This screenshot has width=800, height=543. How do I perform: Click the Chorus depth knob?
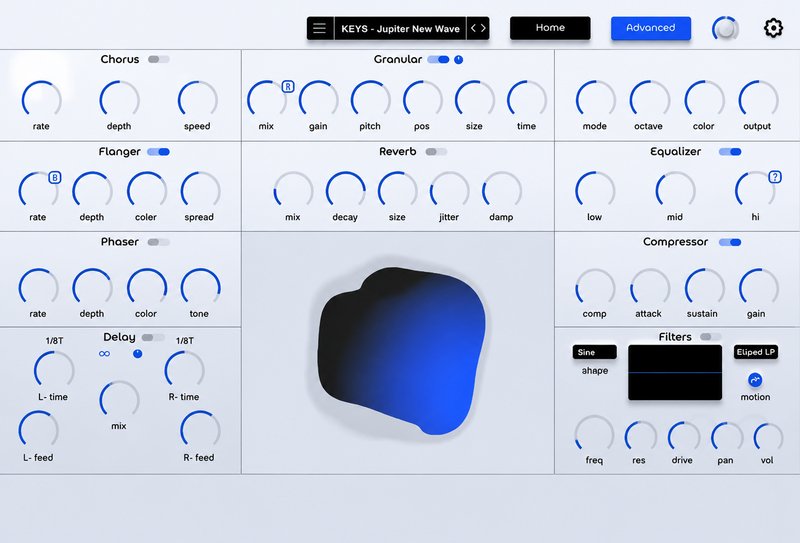pyautogui.click(x=119, y=100)
